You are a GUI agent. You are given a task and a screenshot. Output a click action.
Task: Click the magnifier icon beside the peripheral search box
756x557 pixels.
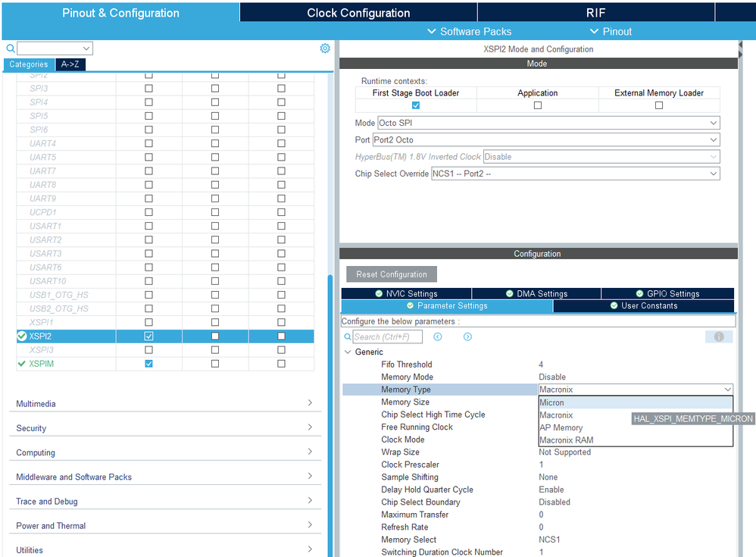click(x=10, y=49)
